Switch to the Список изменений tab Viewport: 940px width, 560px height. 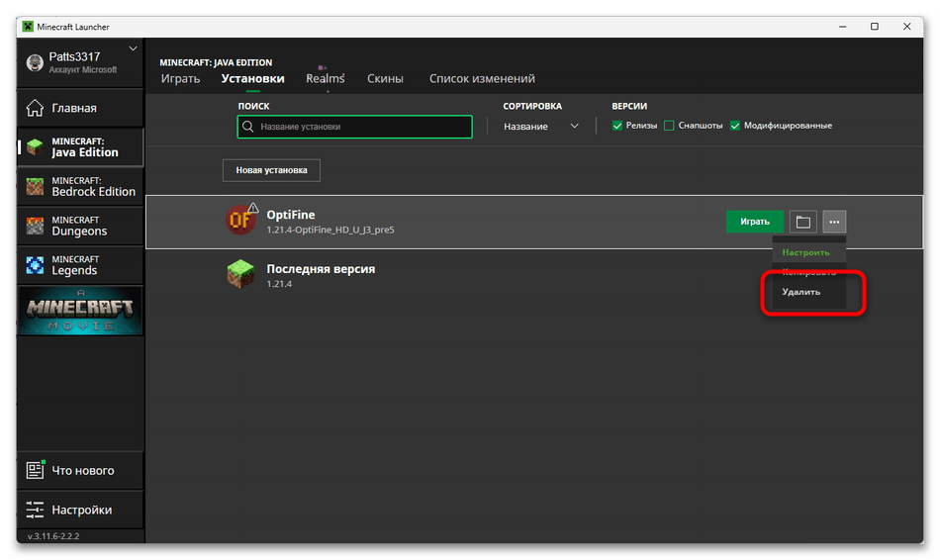click(482, 78)
